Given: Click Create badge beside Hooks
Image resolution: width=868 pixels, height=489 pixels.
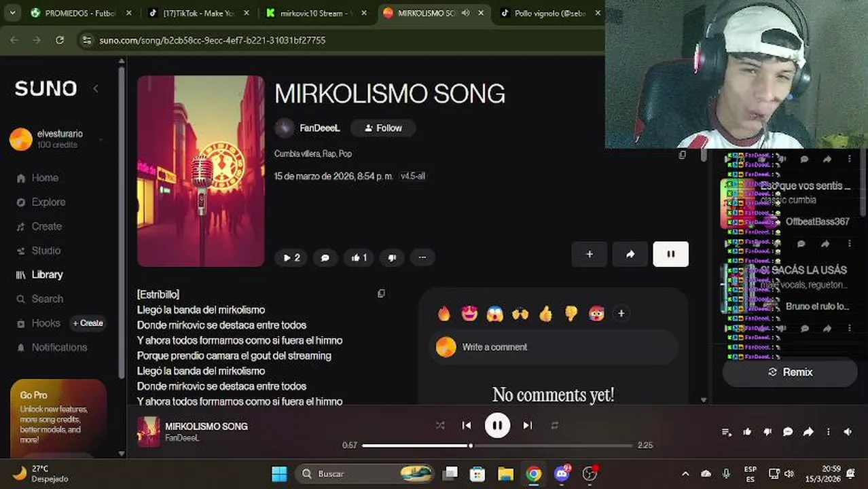Looking at the screenshot, I should (x=88, y=323).
